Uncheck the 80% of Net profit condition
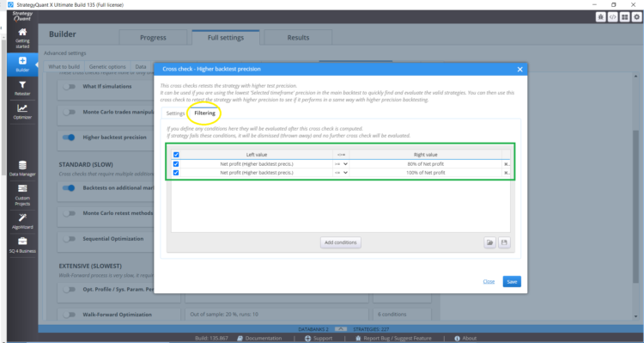 pyautogui.click(x=176, y=164)
